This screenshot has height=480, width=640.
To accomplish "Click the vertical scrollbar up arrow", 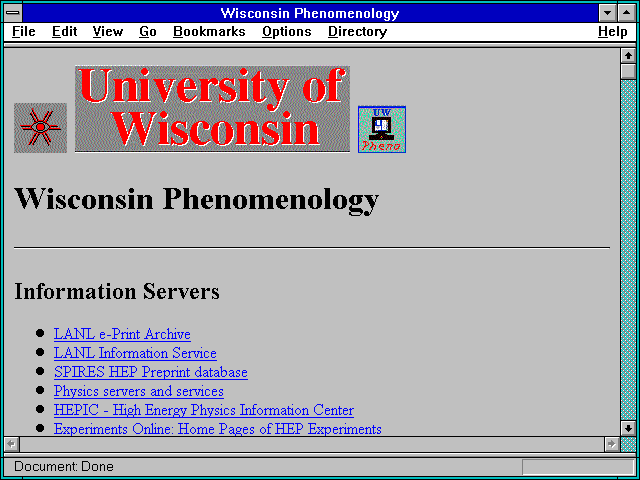I will coord(628,56).
